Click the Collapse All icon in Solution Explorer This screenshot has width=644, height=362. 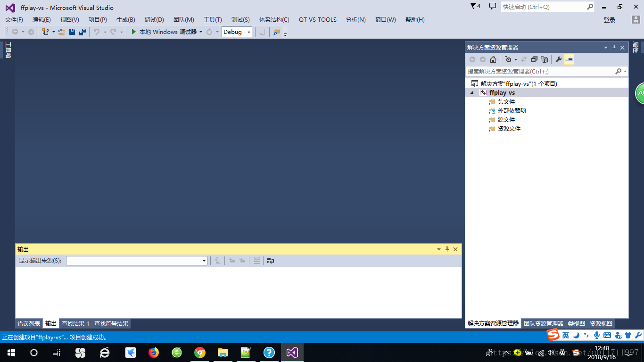pos(534,59)
